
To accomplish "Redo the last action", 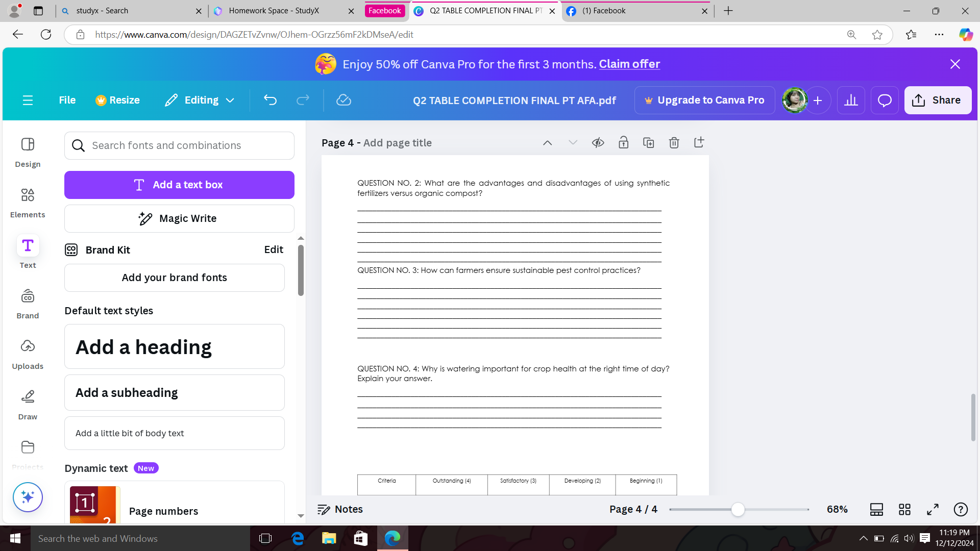I will [303, 100].
